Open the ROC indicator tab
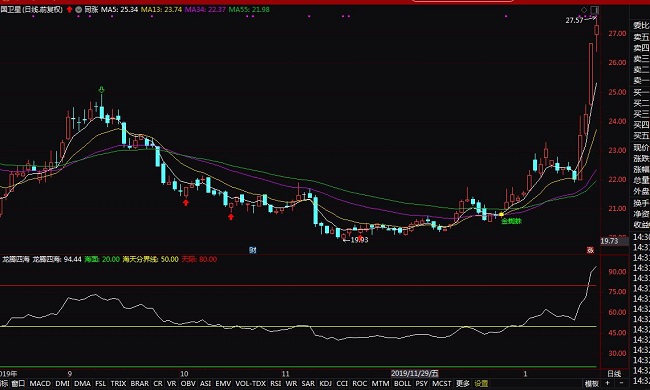 point(359,384)
